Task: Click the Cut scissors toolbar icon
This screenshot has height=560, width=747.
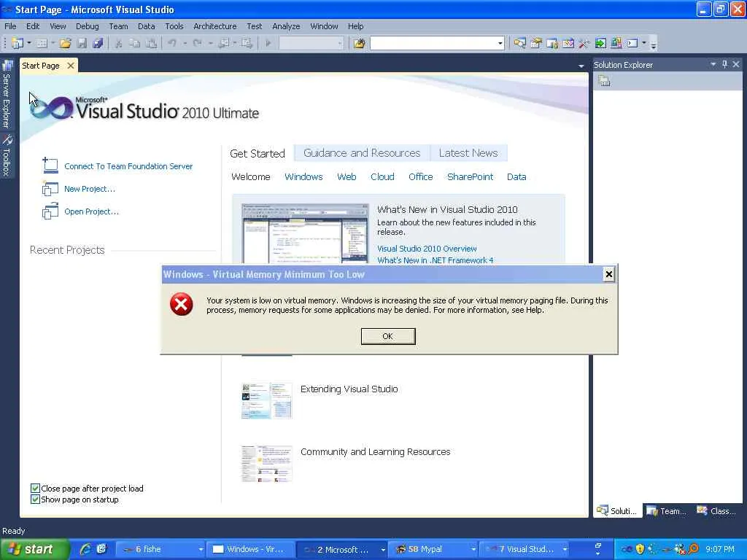Action: pos(119,43)
